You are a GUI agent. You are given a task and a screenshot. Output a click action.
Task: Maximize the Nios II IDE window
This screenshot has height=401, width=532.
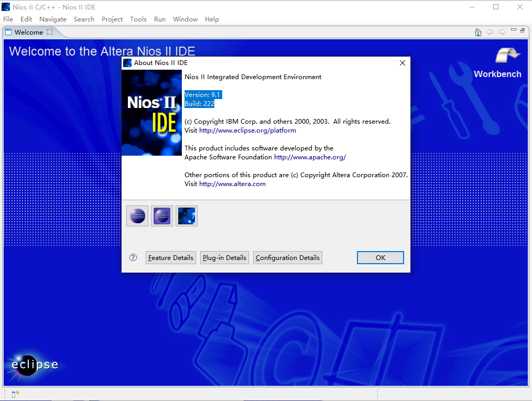[496, 7]
